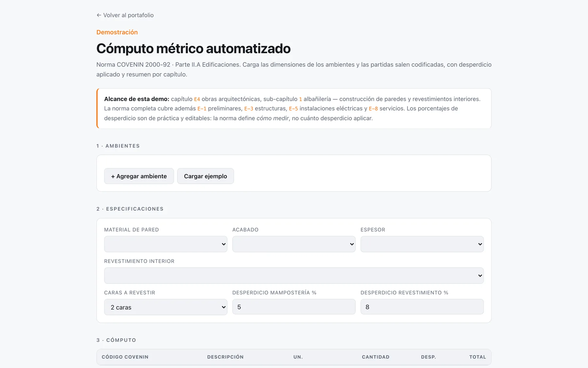Click the Código COVENIN column header
This screenshot has height=368, width=588.
point(125,357)
